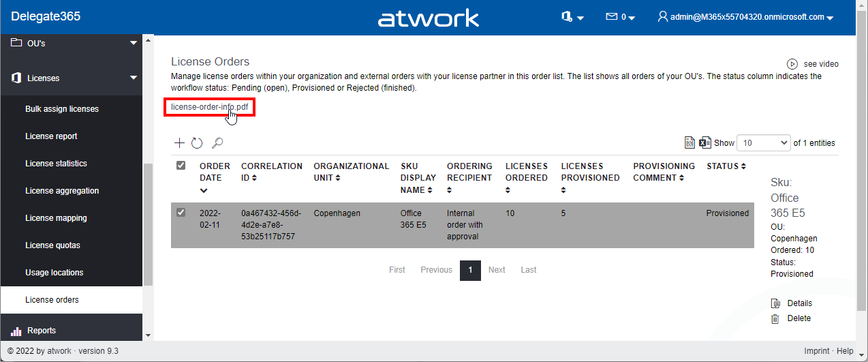Open the admin account dropdown
Screen dimensions: 868x362
[x=745, y=17]
